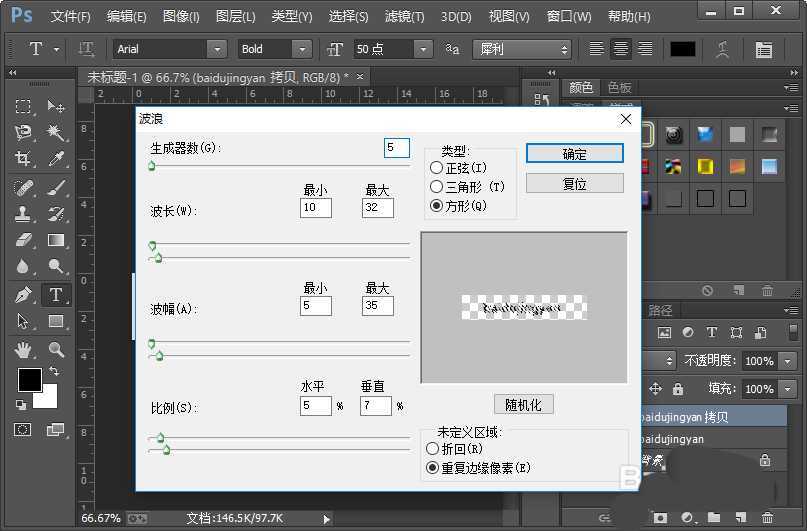
Task: Click the 随机化 randomize button
Action: click(523, 405)
